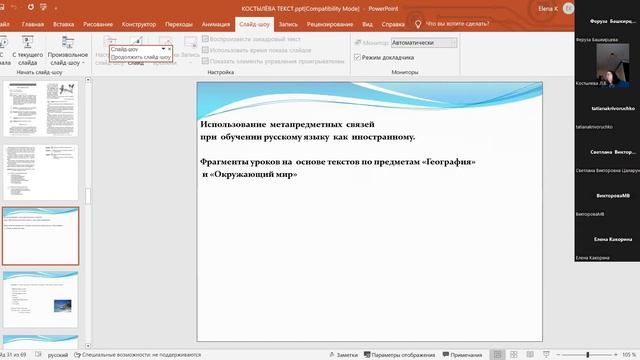
Task: Click the thumbnail panel scrollbar handle
Action: (88, 196)
